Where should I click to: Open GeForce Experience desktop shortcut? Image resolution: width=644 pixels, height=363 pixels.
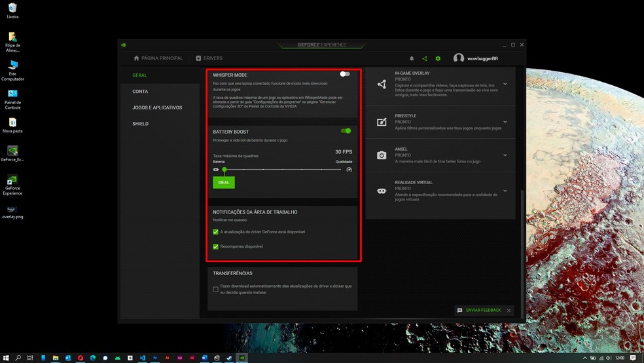coord(12,181)
